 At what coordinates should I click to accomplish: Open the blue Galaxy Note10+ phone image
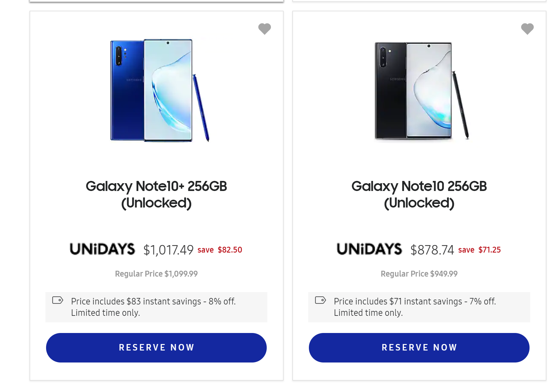[x=159, y=90]
